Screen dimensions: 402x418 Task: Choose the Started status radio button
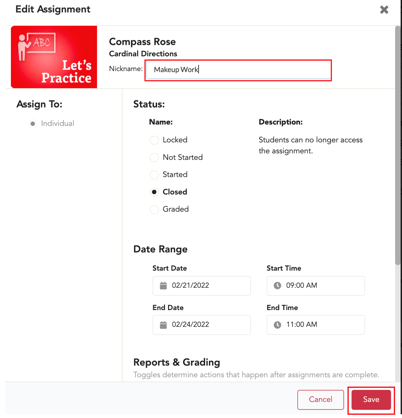point(154,175)
